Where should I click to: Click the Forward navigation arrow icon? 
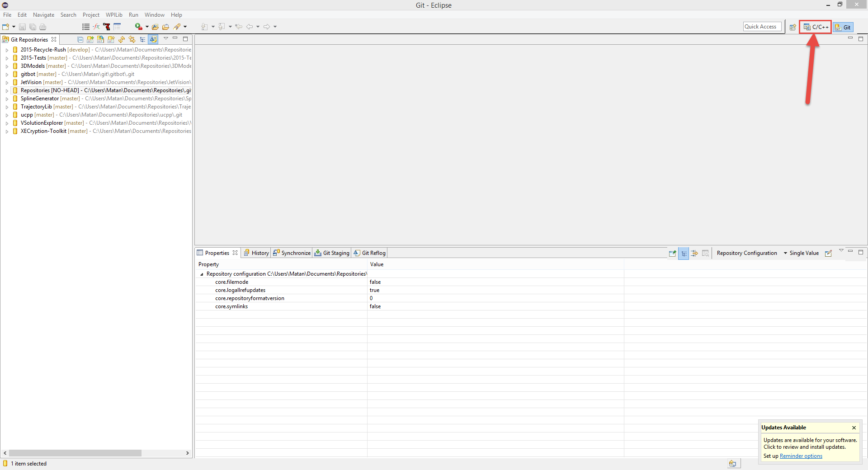[x=267, y=27]
